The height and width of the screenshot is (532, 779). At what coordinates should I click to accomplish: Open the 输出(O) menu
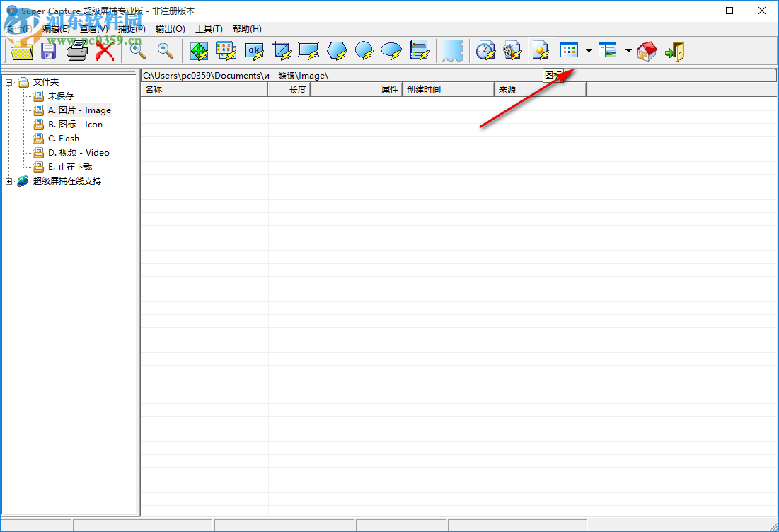pos(170,29)
